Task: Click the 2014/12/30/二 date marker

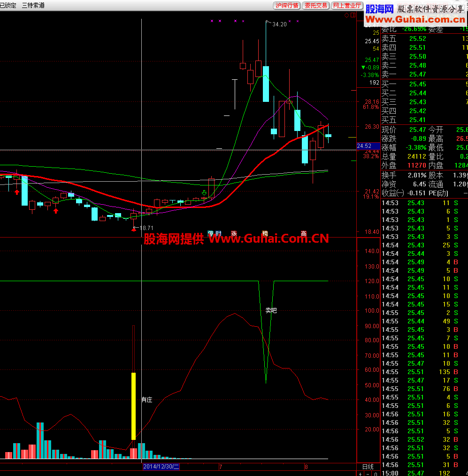Action: 161,467
